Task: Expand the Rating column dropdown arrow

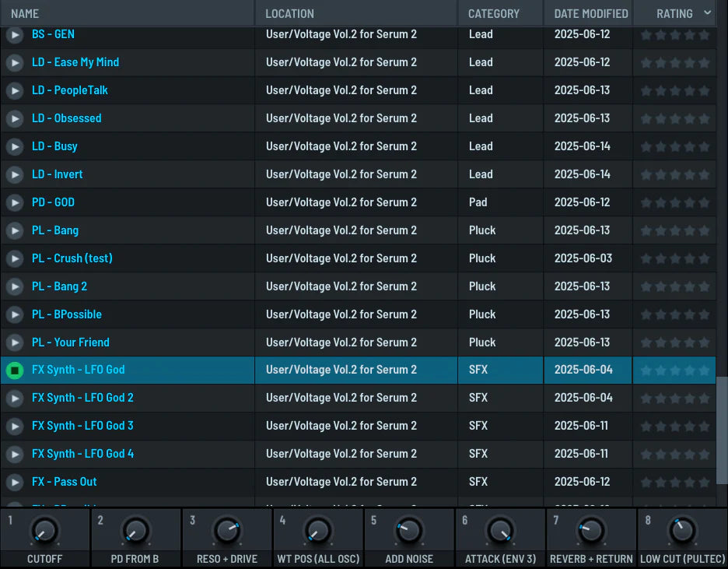Action: click(x=707, y=12)
